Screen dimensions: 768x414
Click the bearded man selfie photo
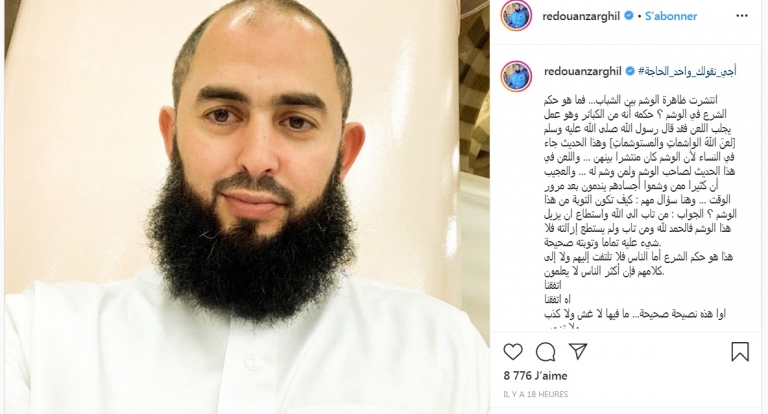click(247, 207)
